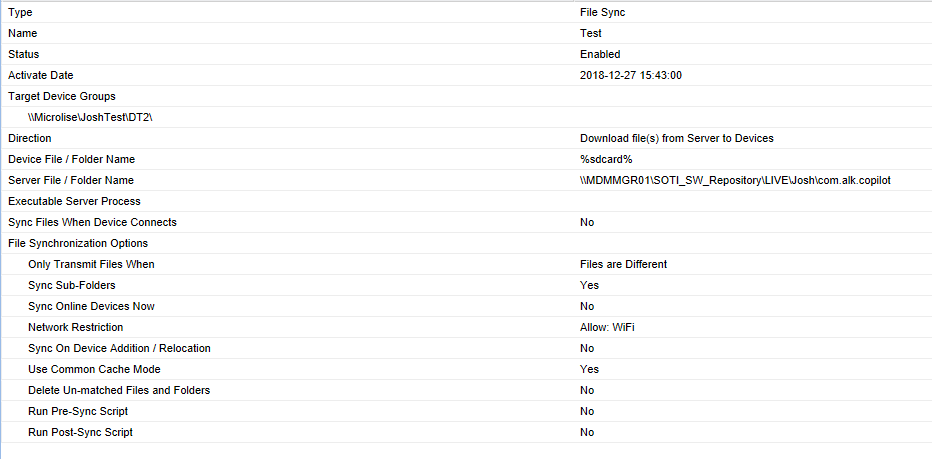Select the Allow: WiFi network restriction value
The image size is (932, 459).
click(x=609, y=327)
